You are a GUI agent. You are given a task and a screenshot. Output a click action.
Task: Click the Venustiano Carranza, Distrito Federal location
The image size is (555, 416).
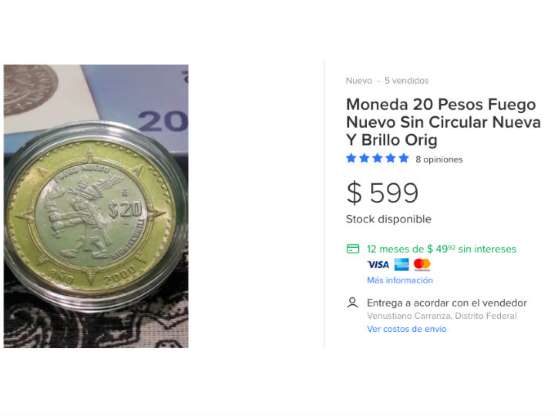tap(442, 316)
